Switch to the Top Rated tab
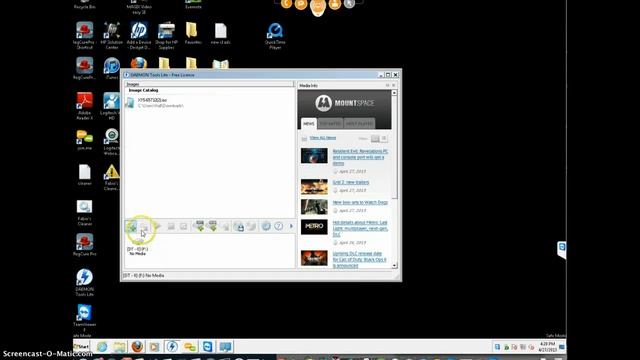The height and width of the screenshot is (360, 640). click(330, 124)
